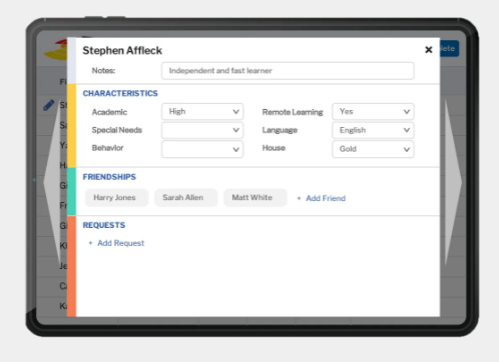This screenshot has width=499, height=362.
Task: Click the Add Friend link
Action: (x=321, y=198)
